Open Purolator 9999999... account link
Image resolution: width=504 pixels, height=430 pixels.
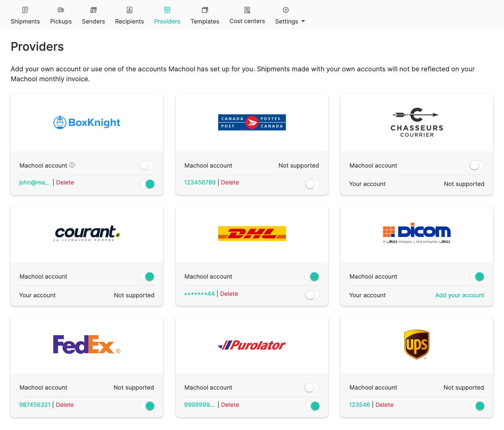point(199,405)
